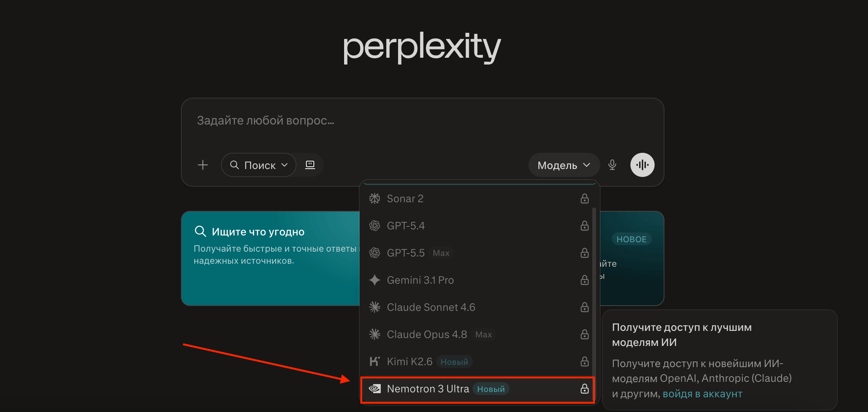Select Kimi K2.6 model
The width and height of the screenshot is (868, 412).
coord(477,361)
